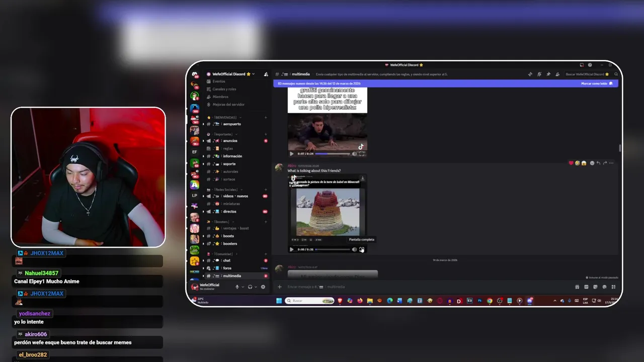644x362 pixels.
Task: Click the Enviar mensaje input field
Action: tap(428, 287)
